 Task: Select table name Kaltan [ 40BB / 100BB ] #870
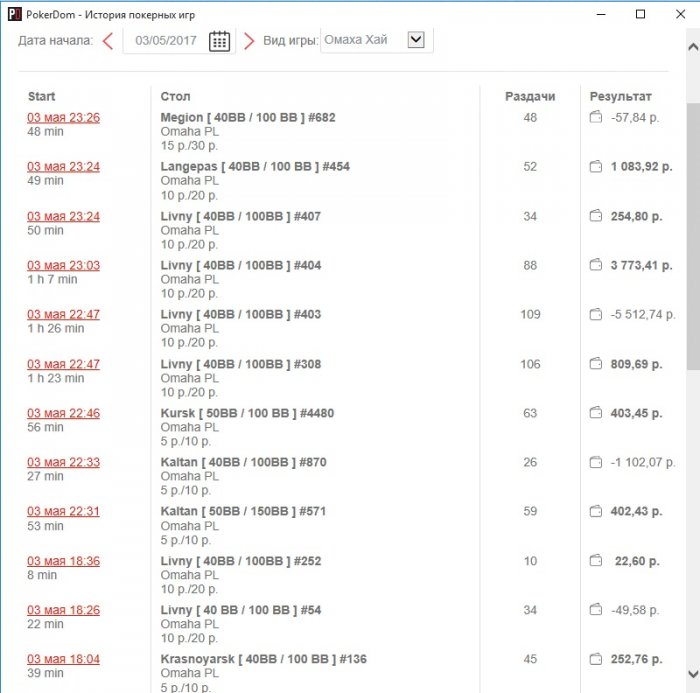pyautogui.click(x=243, y=462)
